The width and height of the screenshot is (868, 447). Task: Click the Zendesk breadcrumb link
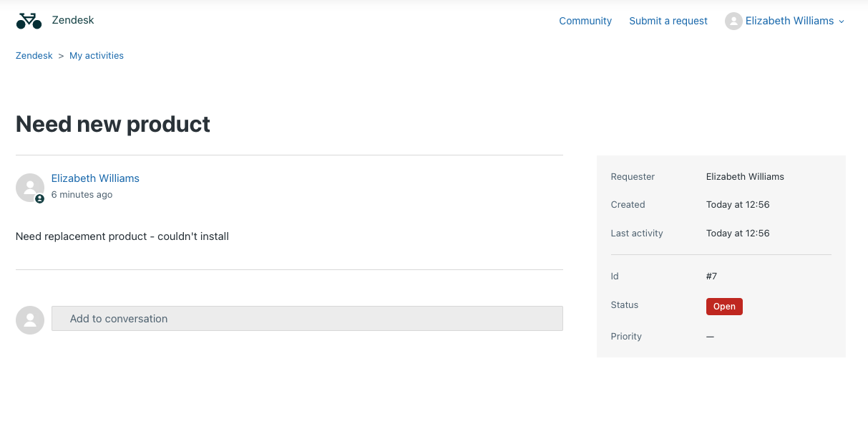click(34, 55)
